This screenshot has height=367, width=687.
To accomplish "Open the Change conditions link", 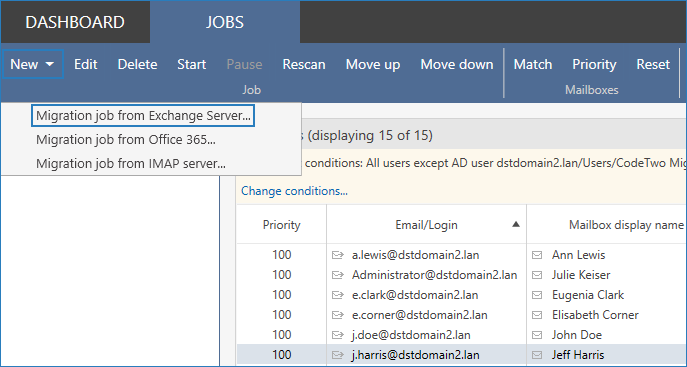I will [x=294, y=191].
